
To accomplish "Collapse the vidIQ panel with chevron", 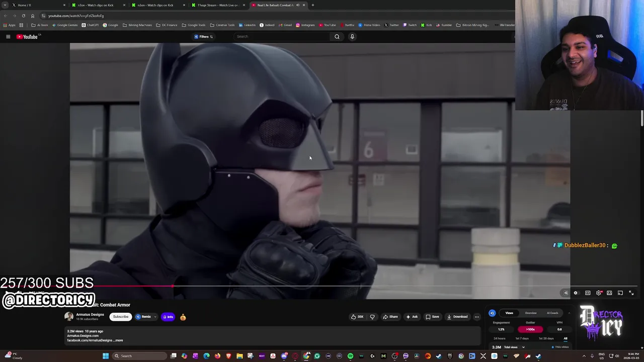I will pyautogui.click(x=569, y=313).
